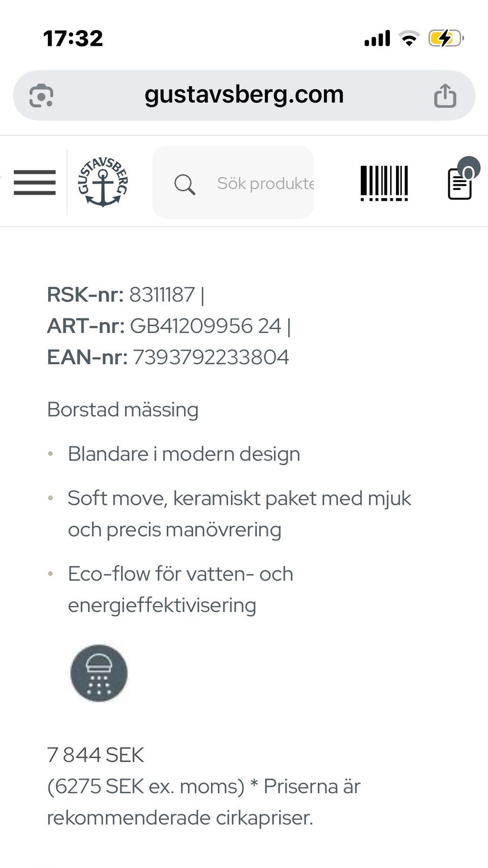Tap the 17:32 clock in status bar
The height and width of the screenshot is (868, 488).
pos(73,38)
